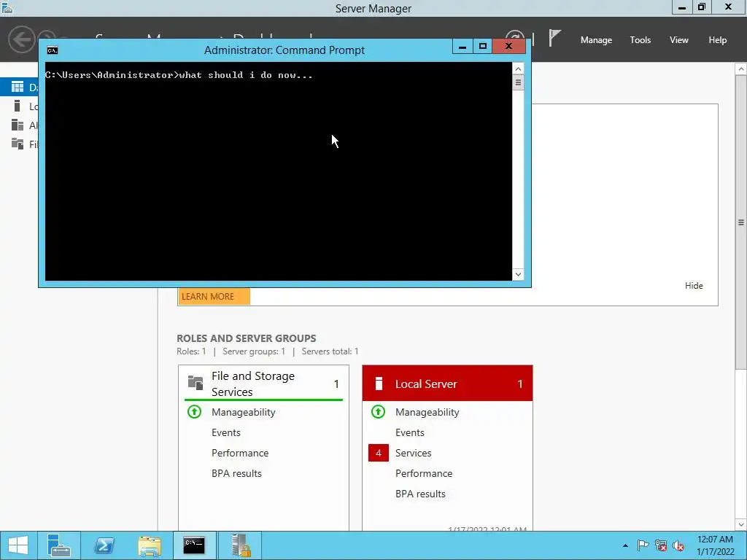The height and width of the screenshot is (560, 747).
Task: Open Events under File and Storage Services
Action: click(x=226, y=432)
